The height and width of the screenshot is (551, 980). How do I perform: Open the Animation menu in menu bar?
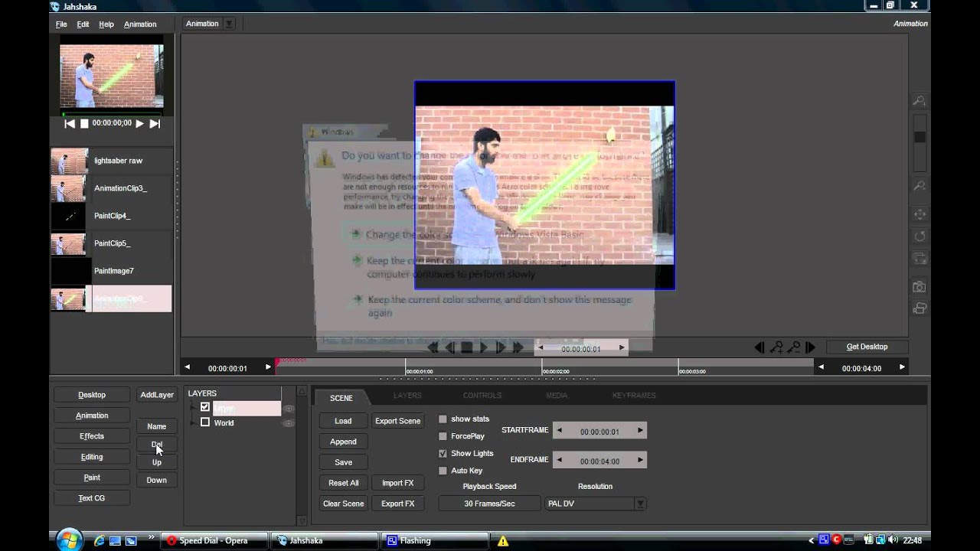tap(140, 24)
